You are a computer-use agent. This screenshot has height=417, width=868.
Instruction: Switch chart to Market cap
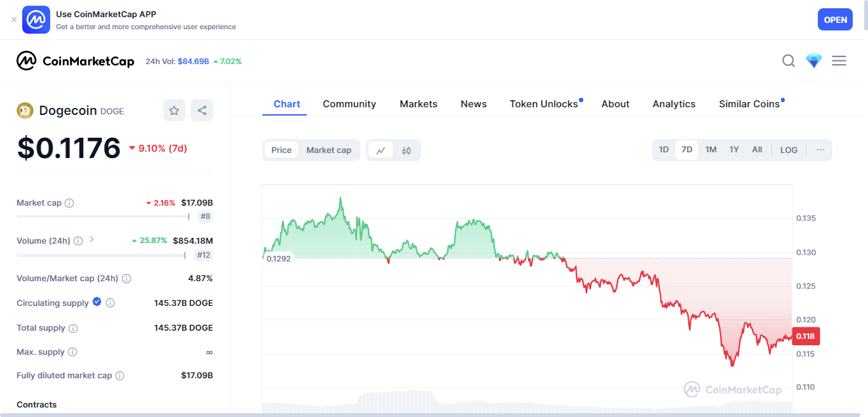(329, 150)
